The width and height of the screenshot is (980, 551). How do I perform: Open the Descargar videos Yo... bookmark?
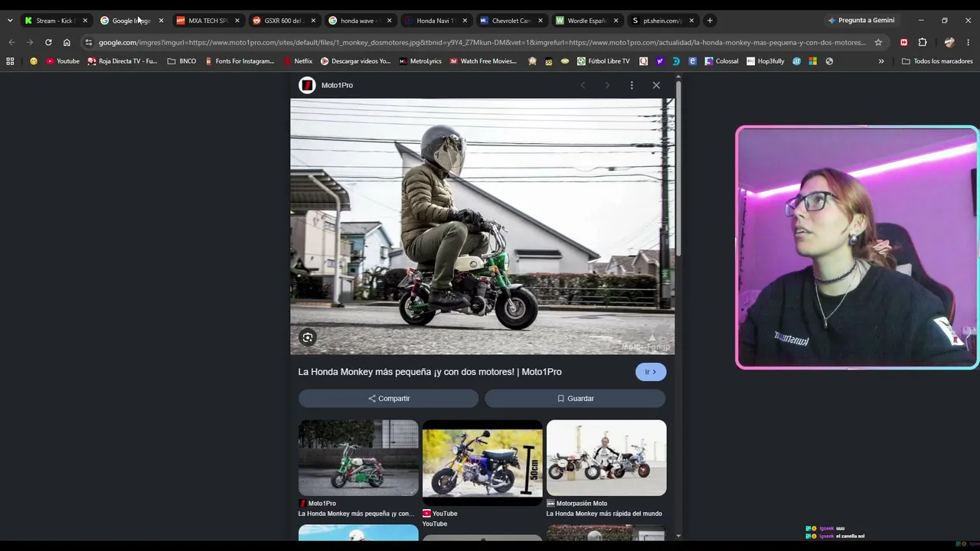click(355, 61)
